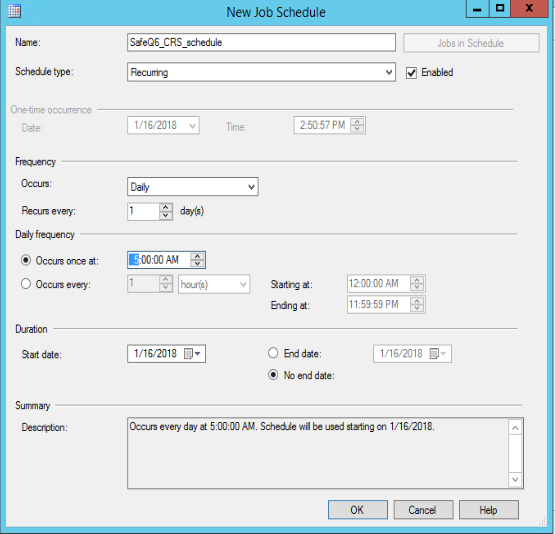Viewport: 555px width, 534px height.
Task: Open the Start date calendar picker
Action: (x=193, y=354)
